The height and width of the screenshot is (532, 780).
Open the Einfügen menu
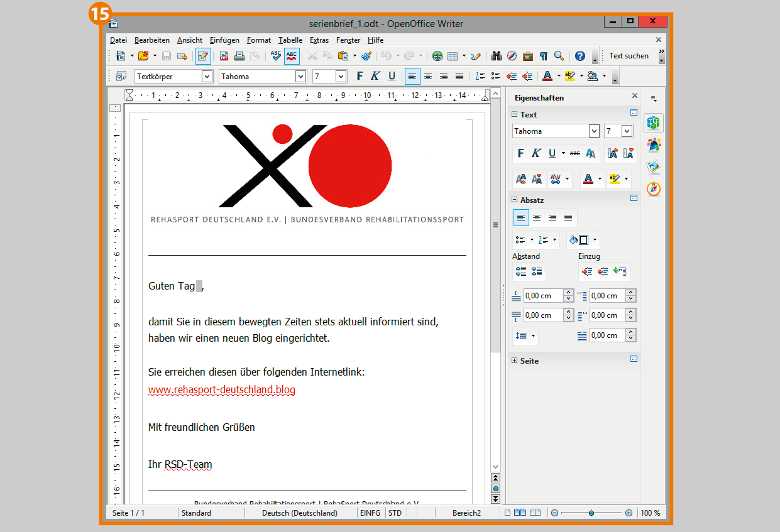click(224, 40)
